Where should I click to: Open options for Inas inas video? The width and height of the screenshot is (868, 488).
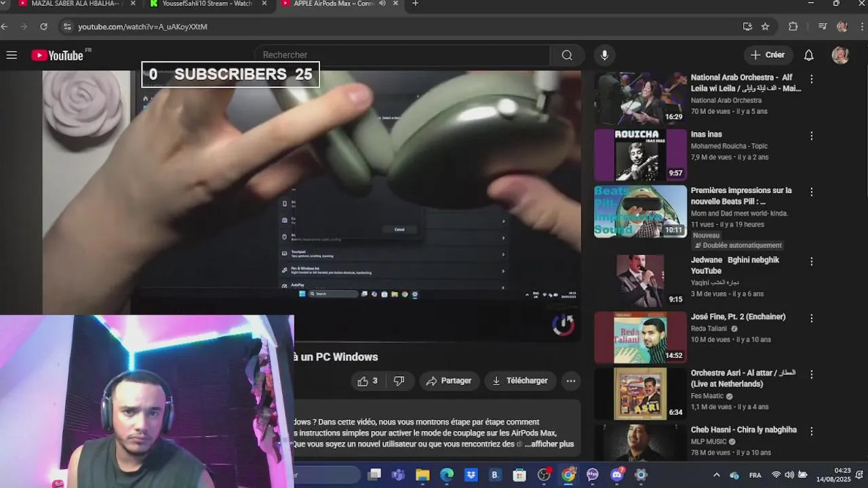pyautogui.click(x=811, y=136)
